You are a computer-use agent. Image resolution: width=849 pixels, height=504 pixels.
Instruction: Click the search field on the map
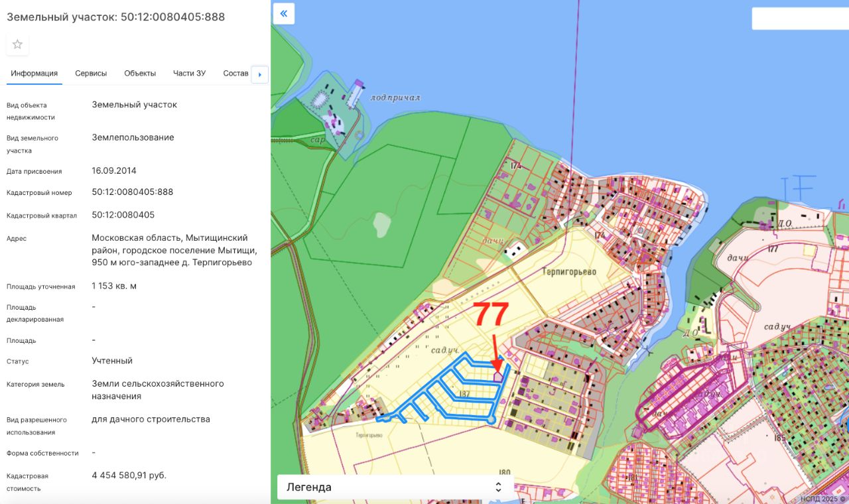(x=799, y=19)
